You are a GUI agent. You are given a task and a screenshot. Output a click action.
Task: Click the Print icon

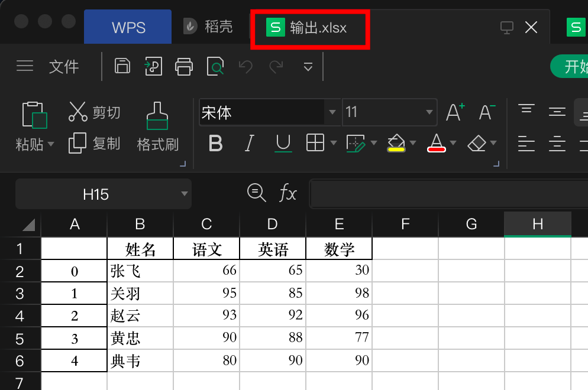click(184, 67)
